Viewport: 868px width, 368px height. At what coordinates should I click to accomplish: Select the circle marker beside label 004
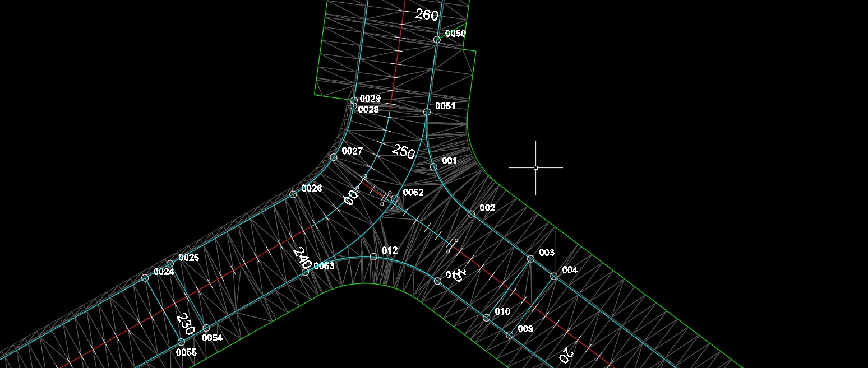pyautogui.click(x=553, y=276)
